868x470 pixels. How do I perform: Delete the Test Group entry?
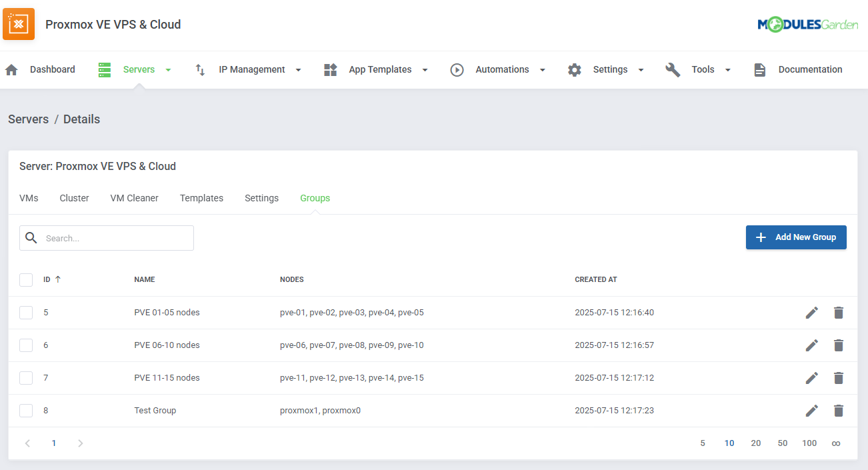tap(839, 411)
